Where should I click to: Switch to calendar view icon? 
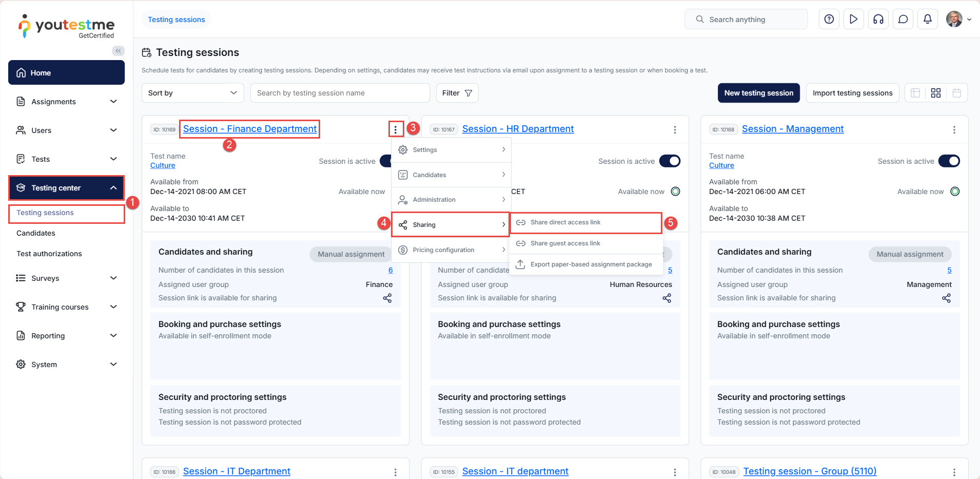(x=956, y=93)
